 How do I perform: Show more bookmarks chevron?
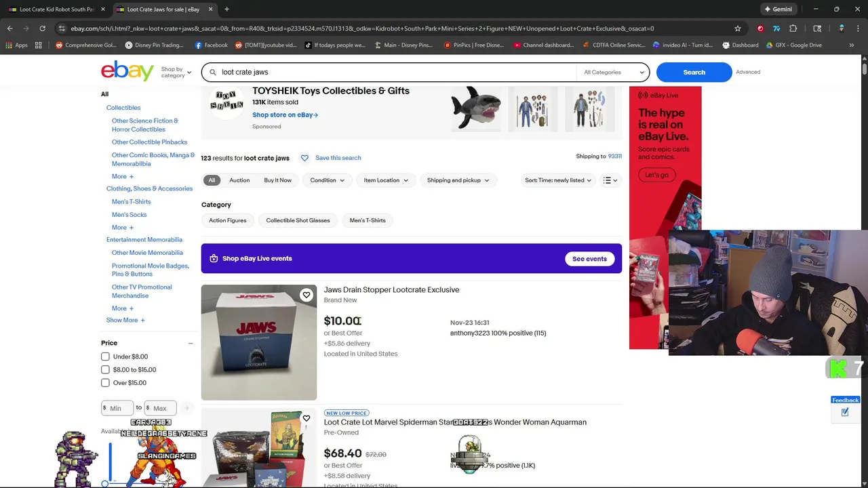pos(851,45)
